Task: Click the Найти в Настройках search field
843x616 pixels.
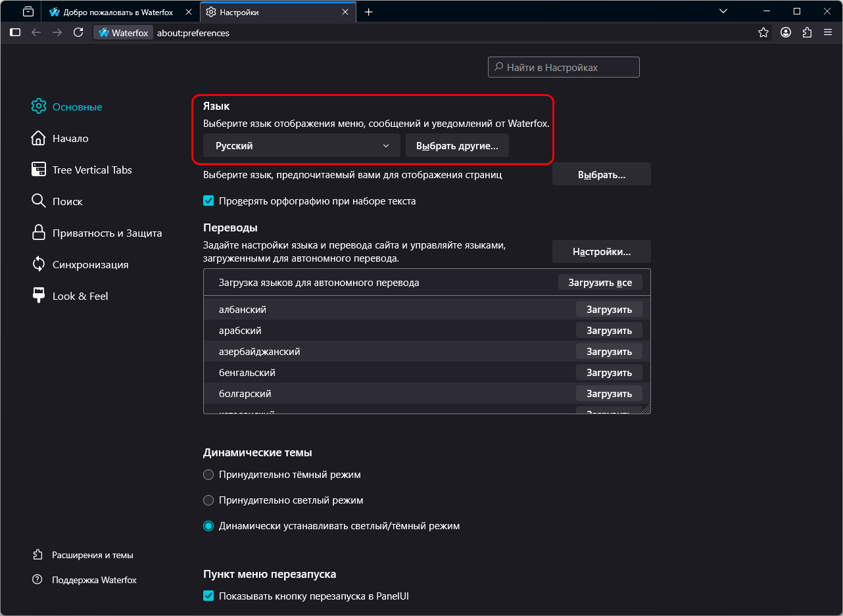Action: [x=564, y=67]
